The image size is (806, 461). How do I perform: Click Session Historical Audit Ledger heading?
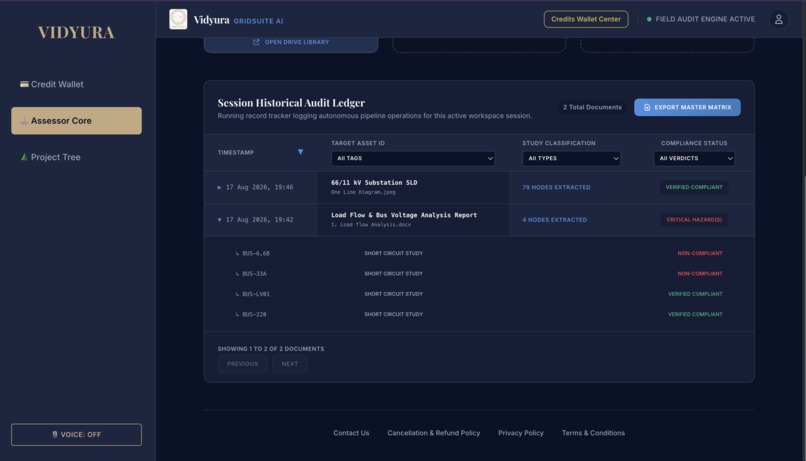coord(291,103)
